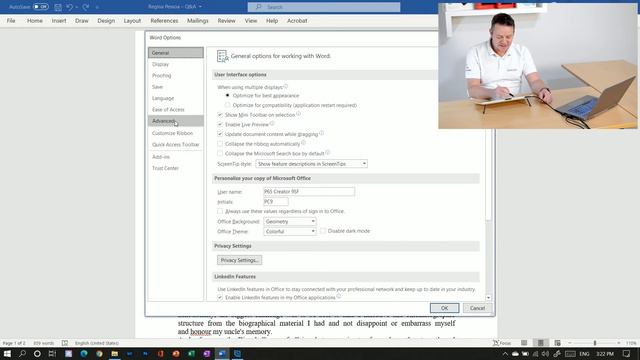The height and width of the screenshot is (360, 640).
Task: Select the Advanced category in Word Options
Action: pos(176,121)
